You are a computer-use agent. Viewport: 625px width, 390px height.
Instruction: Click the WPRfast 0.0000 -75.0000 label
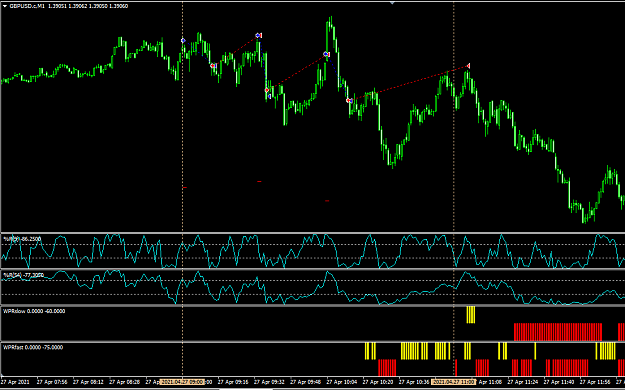coord(33,347)
